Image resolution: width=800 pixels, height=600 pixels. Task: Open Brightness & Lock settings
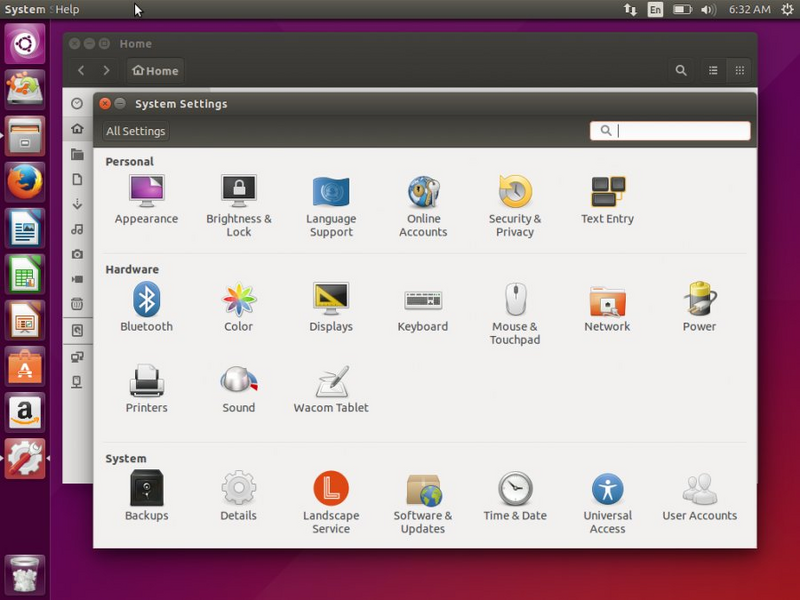238,195
